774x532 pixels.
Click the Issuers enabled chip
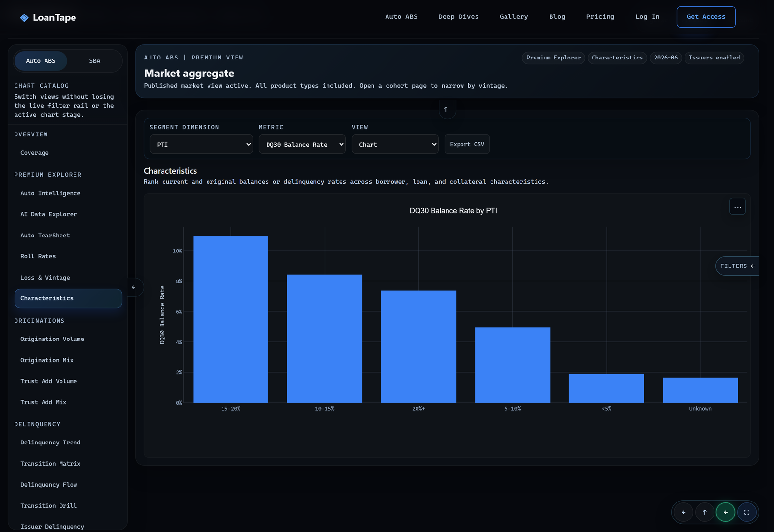tap(714, 58)
